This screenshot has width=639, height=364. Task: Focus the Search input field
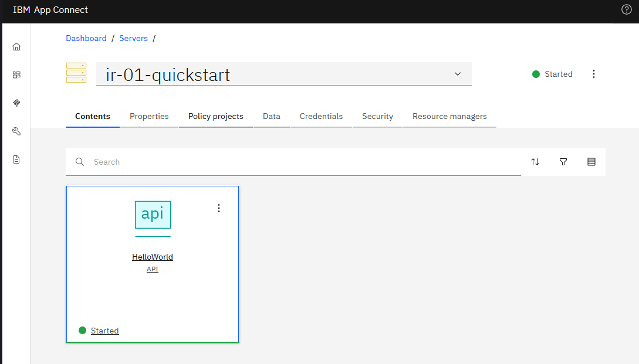293,162
